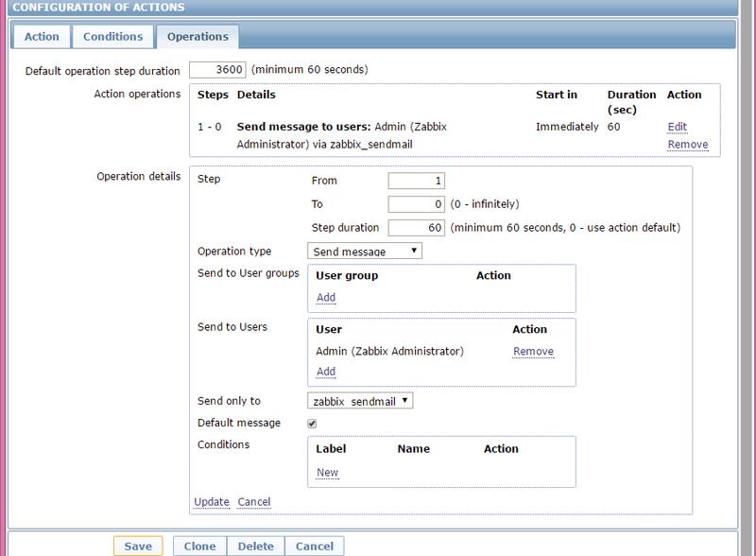756x556 pixels.
Task: Add a user under Send to Users
Action: 325,372
